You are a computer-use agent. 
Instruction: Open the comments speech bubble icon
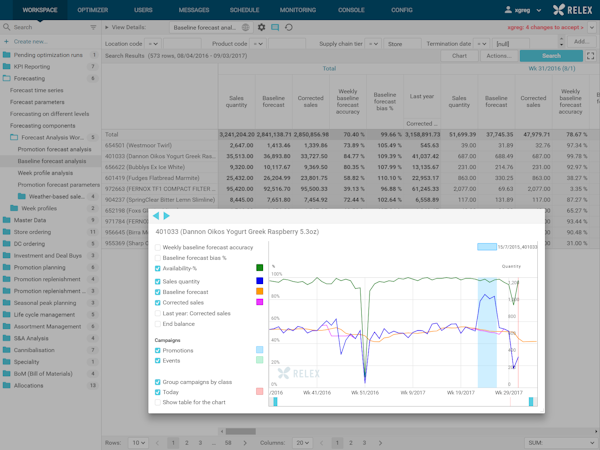pyautogui.click(x=275, y=27)
